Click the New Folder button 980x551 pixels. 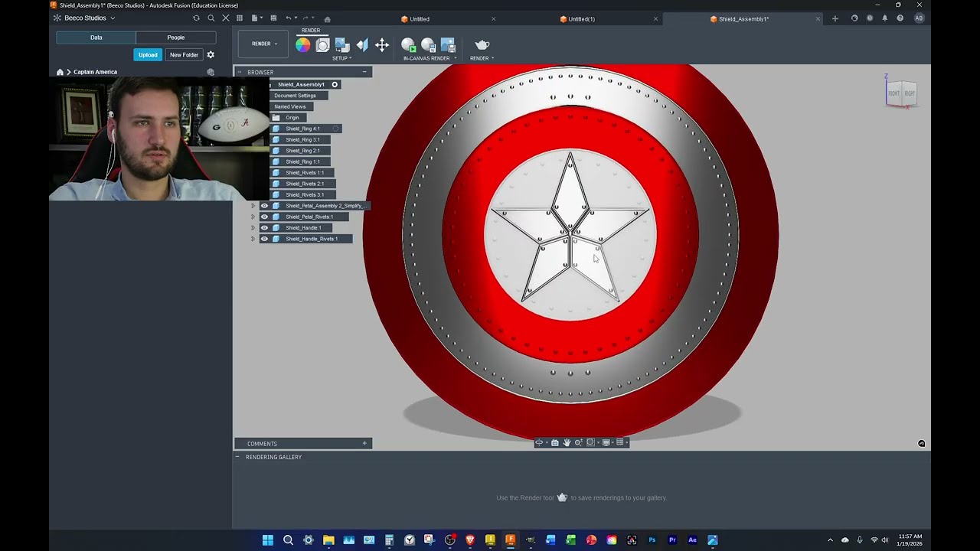184,55
